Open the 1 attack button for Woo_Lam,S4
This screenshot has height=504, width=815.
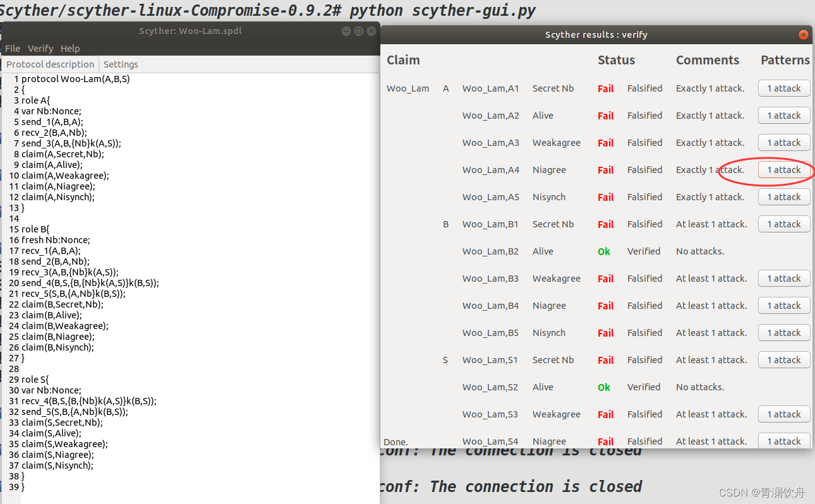point(784,441)
